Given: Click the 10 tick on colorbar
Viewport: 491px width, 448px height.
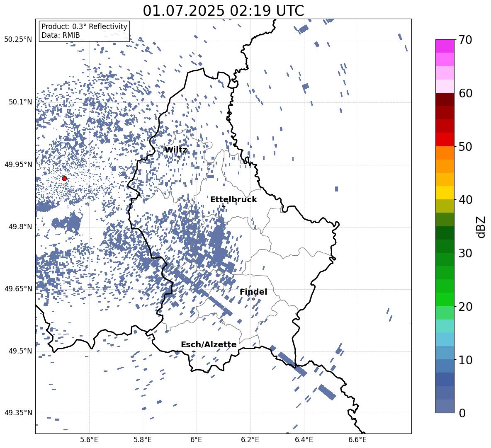Looking at the screenshot, I should tap(465, 360).
